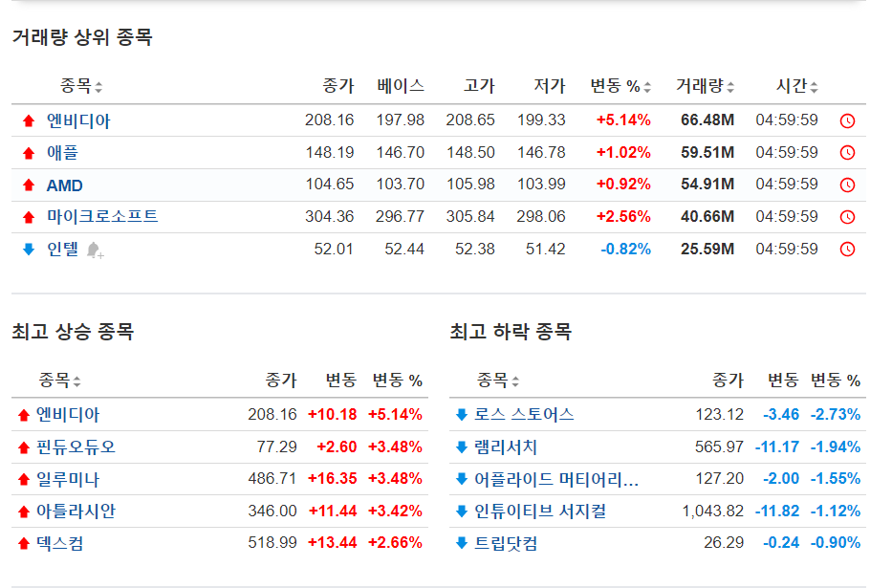Click the 59.51M volume value
Viewport: 892px width, 588px height.
[x=707, y=152]
